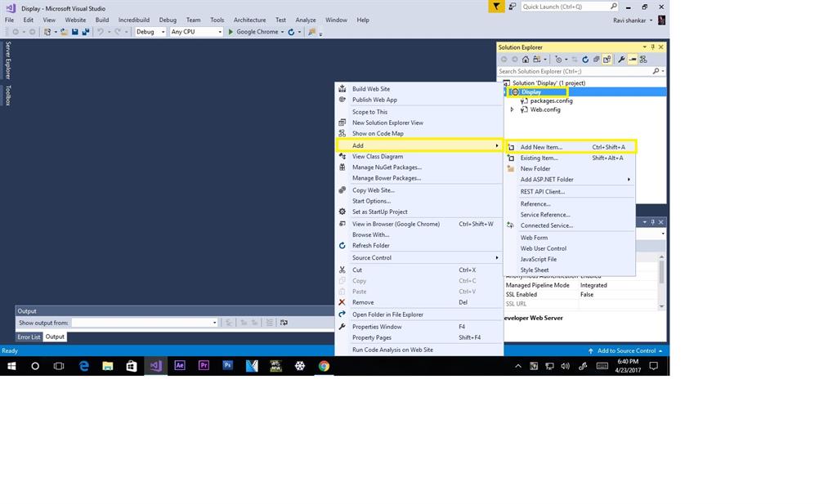Click the View Class Diagram icon in Solution Explorer
The image size is (837, 504).
coord(643,59)
